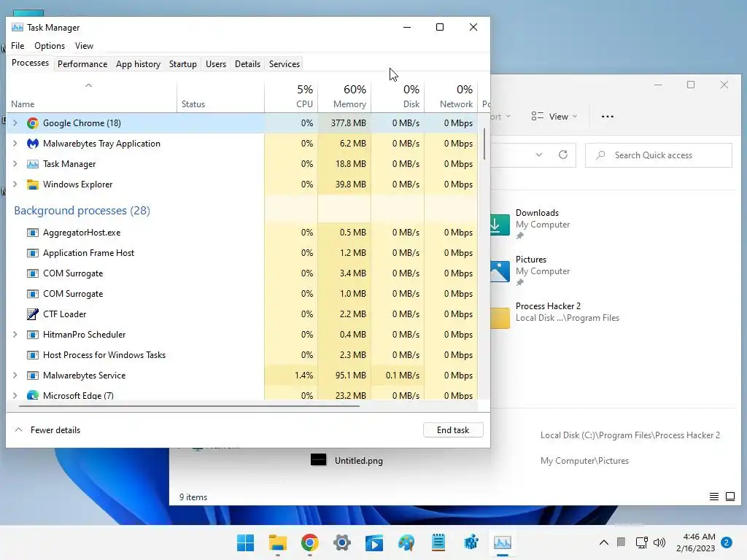
Task: Open Settings gear on the taskbar
Action: 342,542
